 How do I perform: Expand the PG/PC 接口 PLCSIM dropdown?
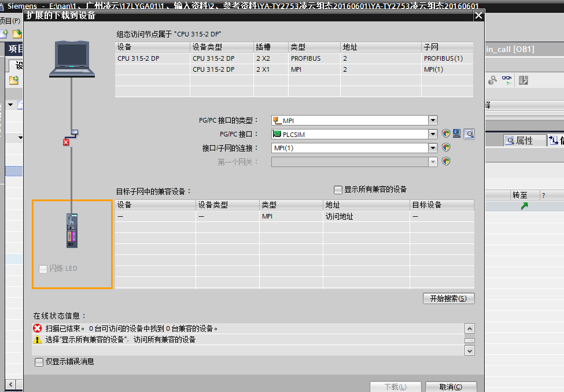tap(433, 134)
